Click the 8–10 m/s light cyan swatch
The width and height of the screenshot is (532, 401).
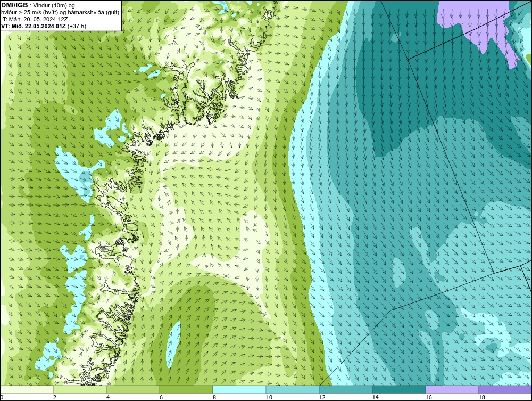(239, 389)
